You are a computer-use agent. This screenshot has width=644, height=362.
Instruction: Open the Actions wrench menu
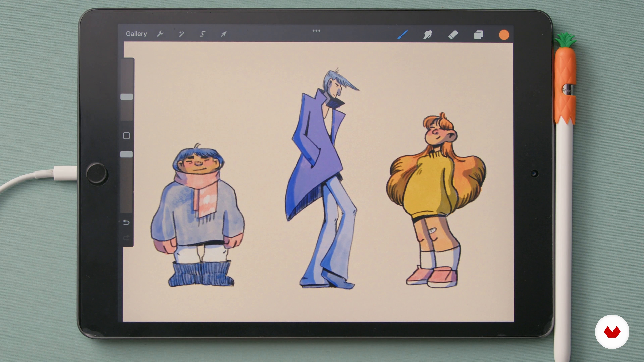click(x=160, y=34)
